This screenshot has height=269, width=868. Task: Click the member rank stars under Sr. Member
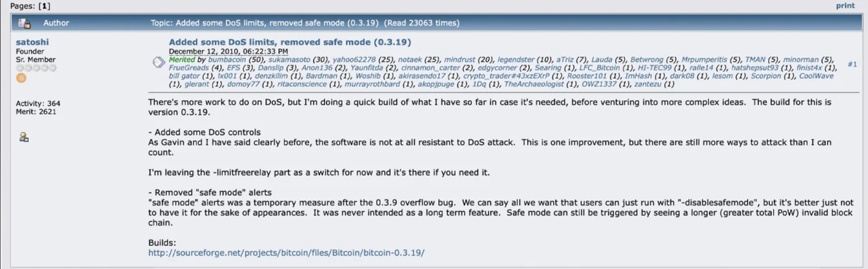36,68
